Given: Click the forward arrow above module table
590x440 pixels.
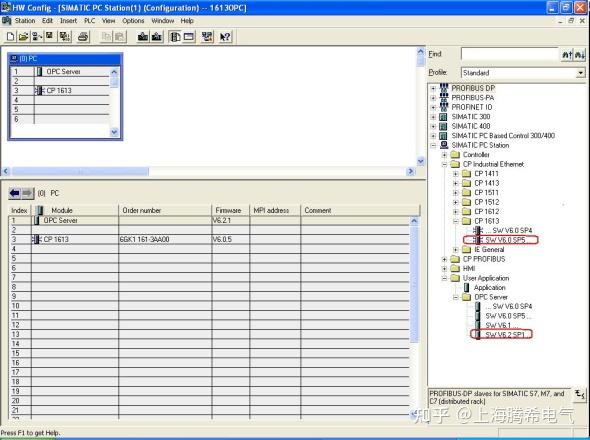Looking at the screenshot, I should pyautogui.click(x=27, y=193).
